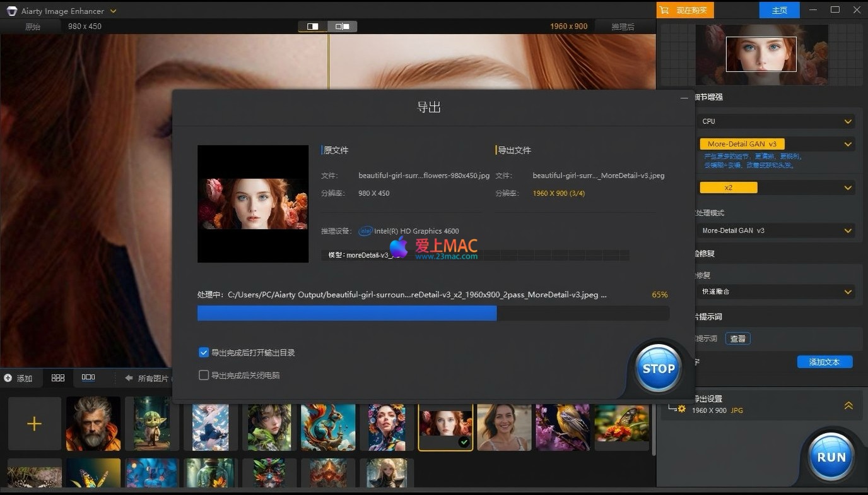Click the STOP button to halt export

pos(658,369)
